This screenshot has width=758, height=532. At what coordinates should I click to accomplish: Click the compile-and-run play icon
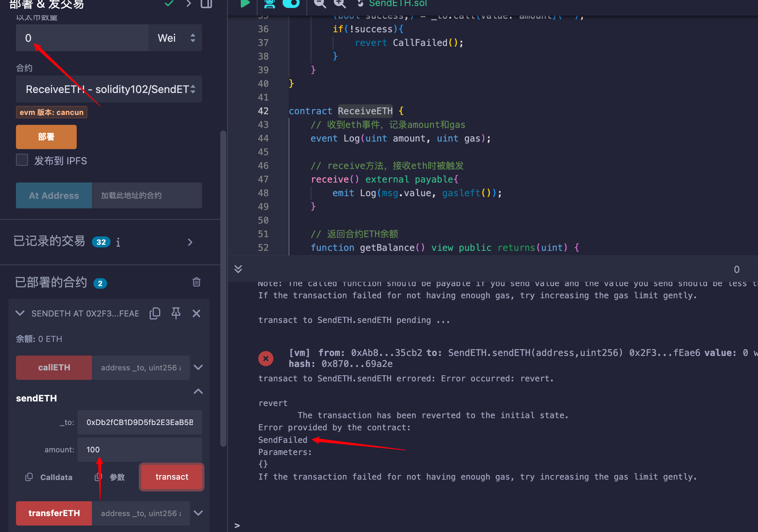tap(245, 3)
